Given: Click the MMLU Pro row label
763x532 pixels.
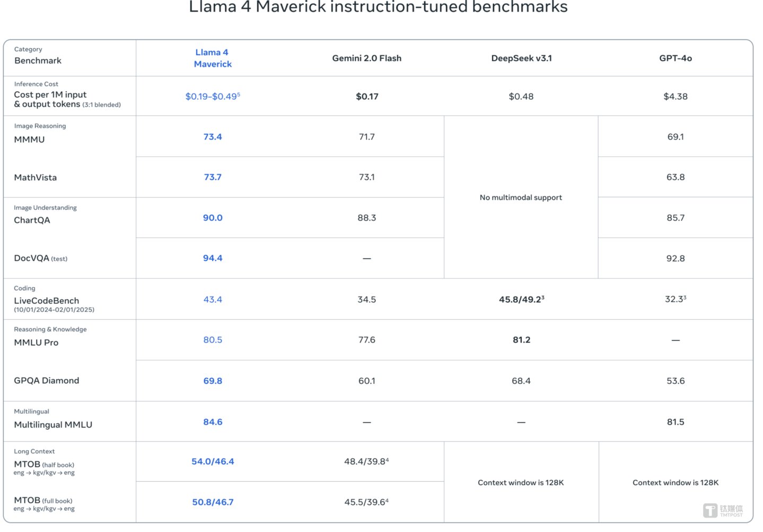Looking at the screenshot, I should point(37,343).
